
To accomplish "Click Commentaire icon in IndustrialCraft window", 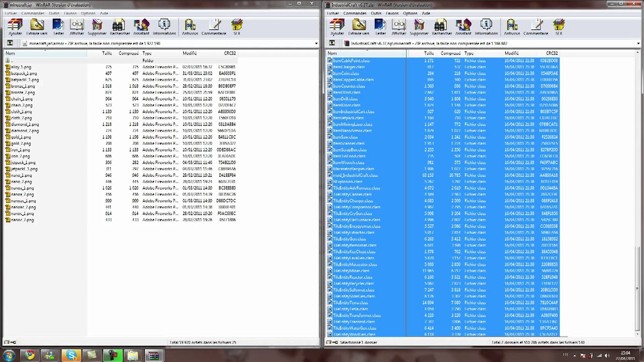I will (536, 27).
